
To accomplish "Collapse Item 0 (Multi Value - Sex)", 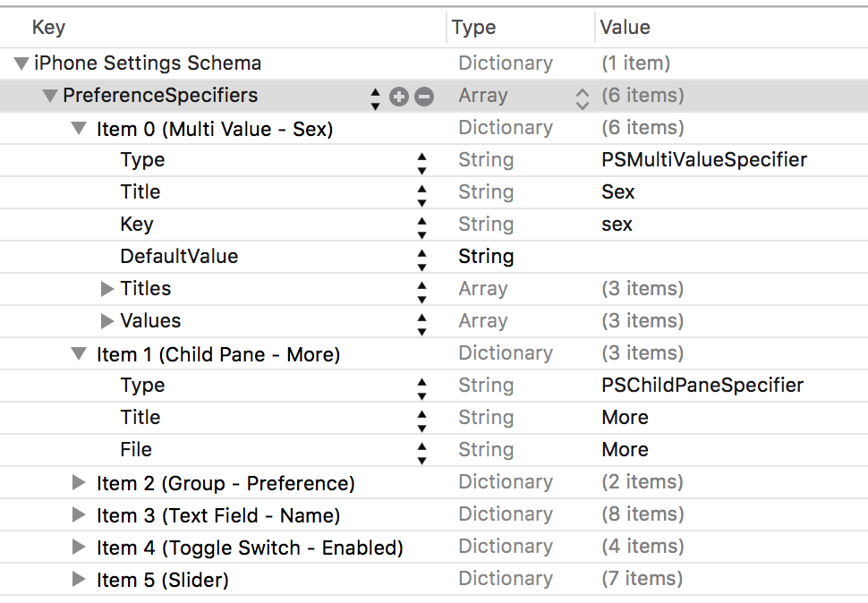I will [79, 129].
